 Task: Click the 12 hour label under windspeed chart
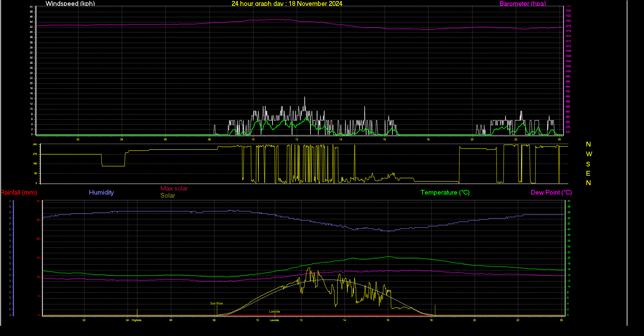pyautogui.click(x=297, y=139)
